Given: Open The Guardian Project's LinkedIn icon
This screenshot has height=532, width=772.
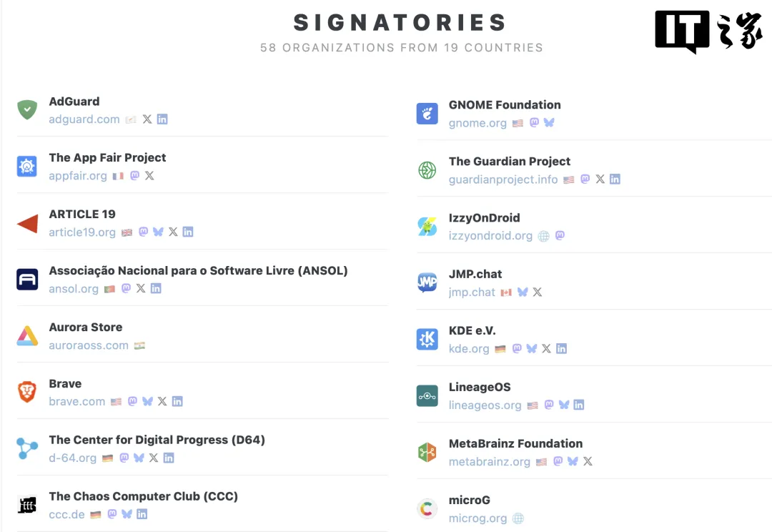Looking at the screenshot, I should [x=615, y=179].
